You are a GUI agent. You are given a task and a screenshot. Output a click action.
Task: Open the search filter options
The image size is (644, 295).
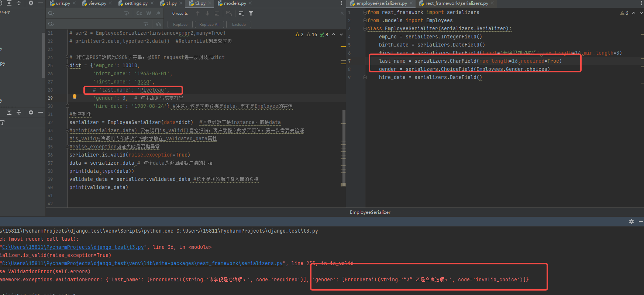tap(251, 13)
